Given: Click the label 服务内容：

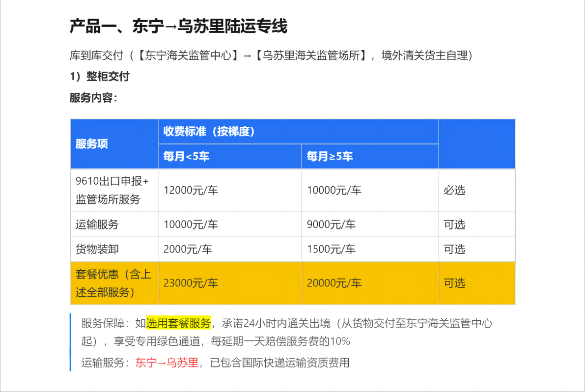Looking at the screenshot, I should (x=94, y=98).
